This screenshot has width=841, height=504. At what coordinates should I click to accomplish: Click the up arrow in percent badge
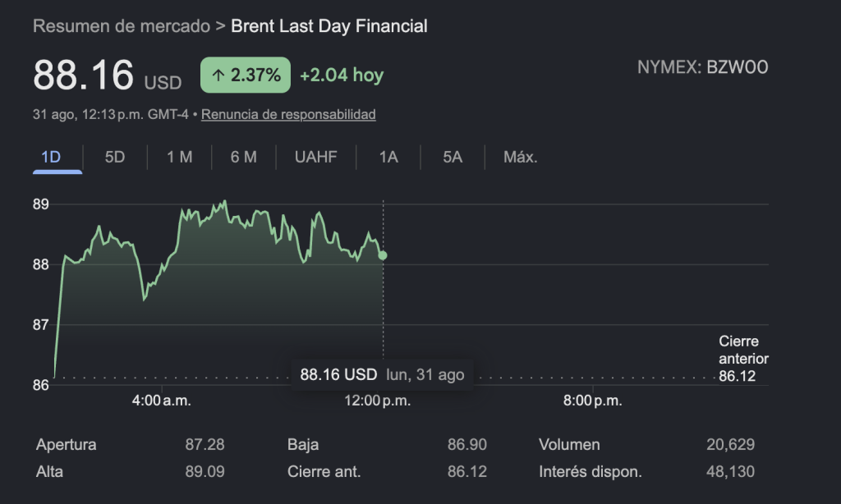coord(218,75)
